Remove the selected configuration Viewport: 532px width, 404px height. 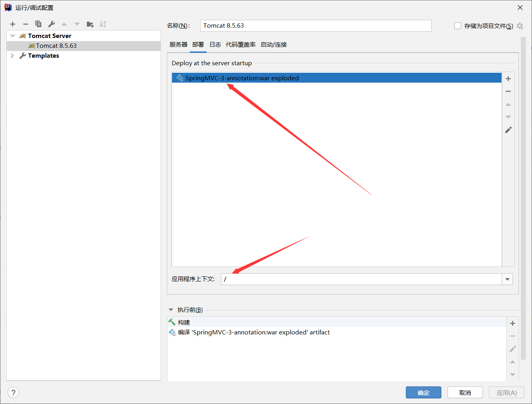(26, 24)
